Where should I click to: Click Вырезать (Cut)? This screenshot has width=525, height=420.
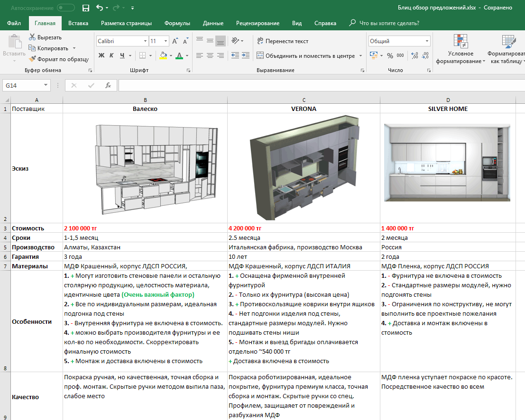(46, 37)
